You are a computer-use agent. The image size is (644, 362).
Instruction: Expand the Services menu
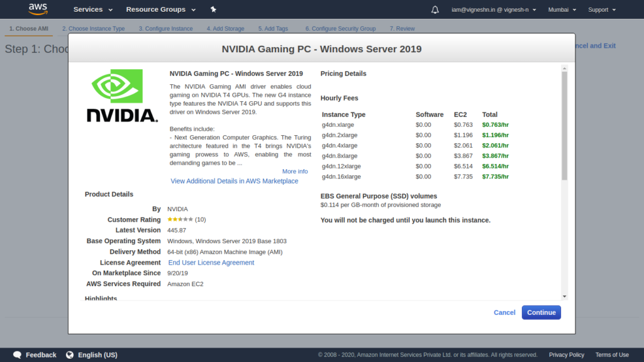(x=93, y=9)
